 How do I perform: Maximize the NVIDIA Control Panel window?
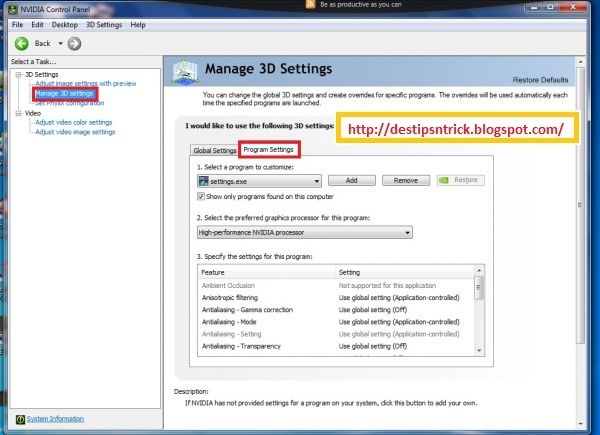[x=551, y=7]
